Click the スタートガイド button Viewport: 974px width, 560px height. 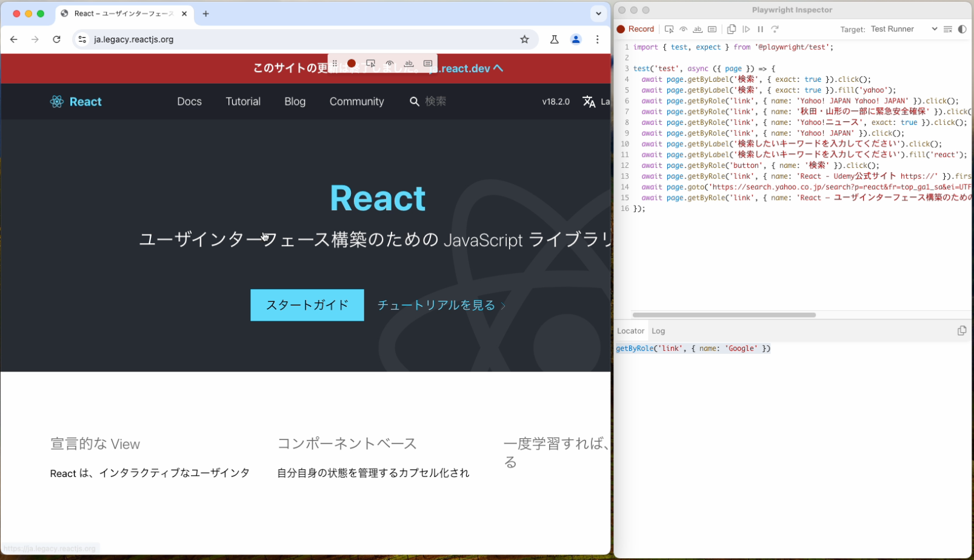click(x=307, y=305)
